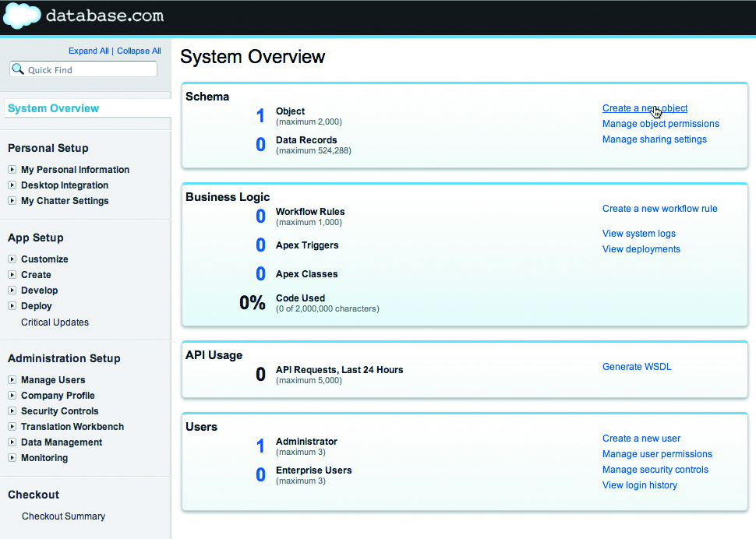Image resolution: width=756 pixels, height=539 pixels.
Task: Select System Overview in sidebar
Action: [54, 108]
